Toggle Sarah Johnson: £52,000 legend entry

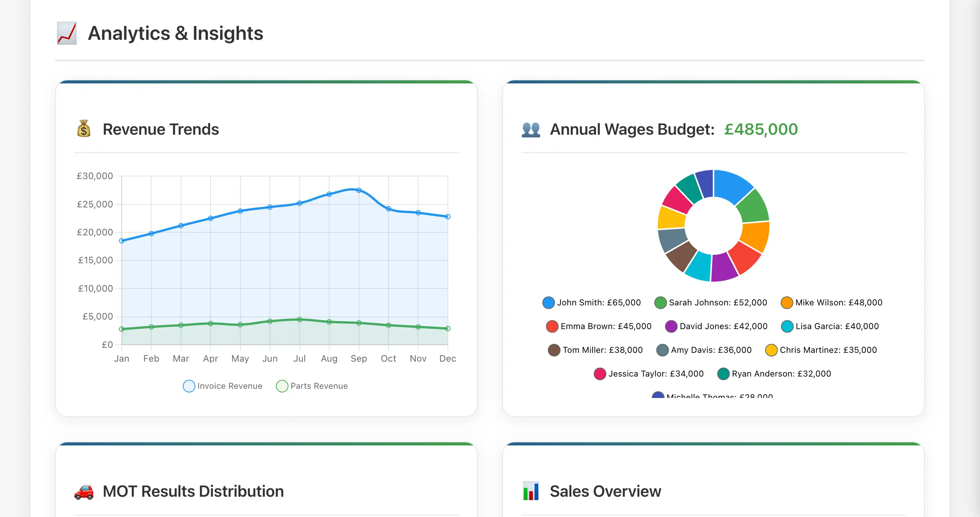(710, 302)
